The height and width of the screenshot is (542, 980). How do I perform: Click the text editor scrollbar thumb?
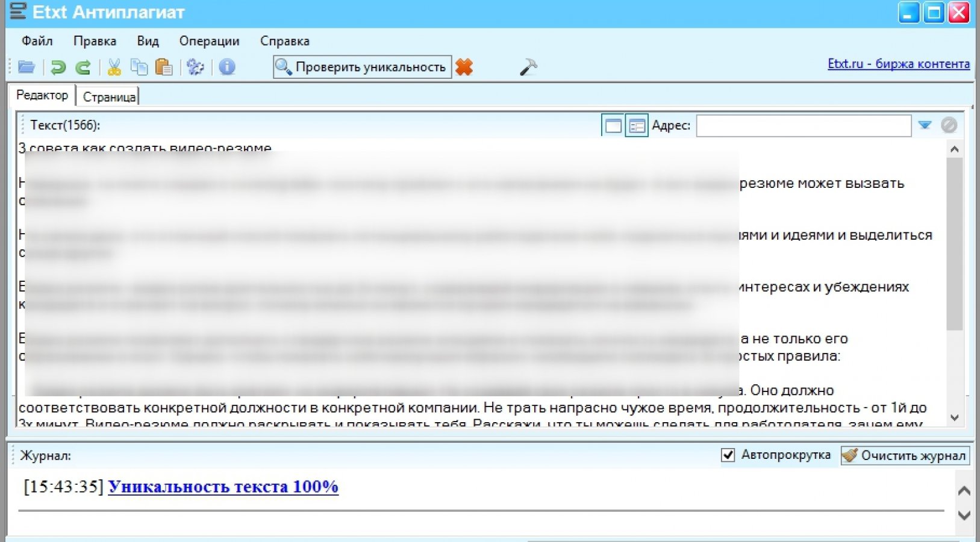tap(954, 244)
